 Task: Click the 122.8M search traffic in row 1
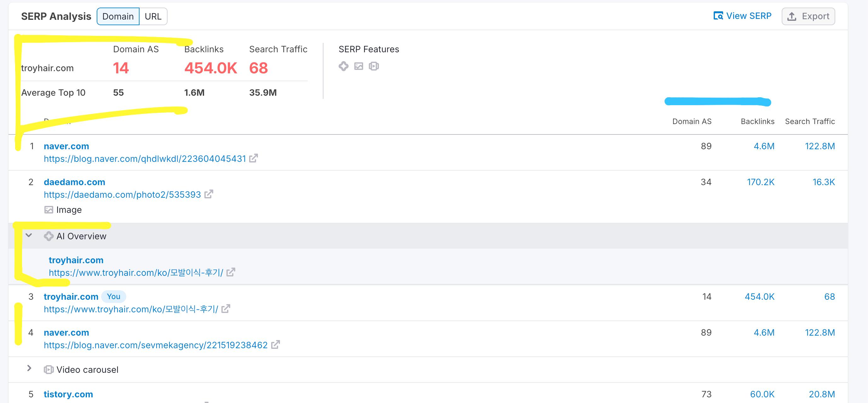tap(820, 146)
